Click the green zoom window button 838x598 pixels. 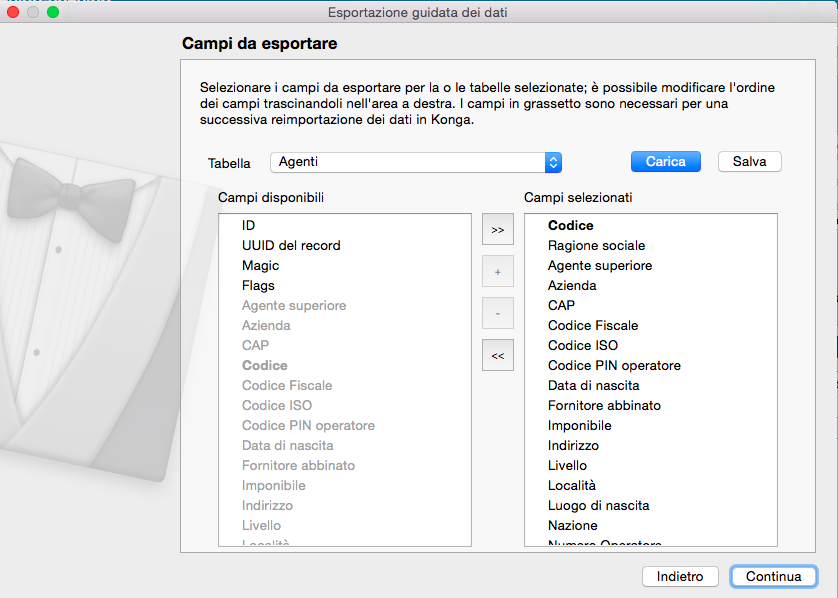[x=53, y=12]
